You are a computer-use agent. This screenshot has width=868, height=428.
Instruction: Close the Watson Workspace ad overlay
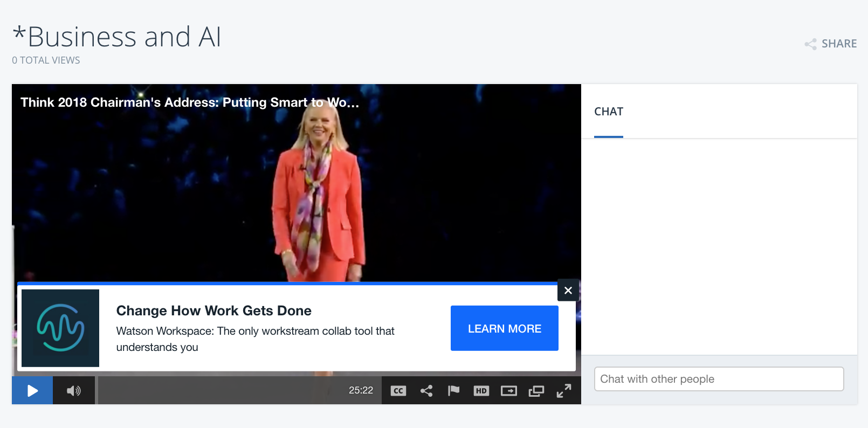pos(568,290)
